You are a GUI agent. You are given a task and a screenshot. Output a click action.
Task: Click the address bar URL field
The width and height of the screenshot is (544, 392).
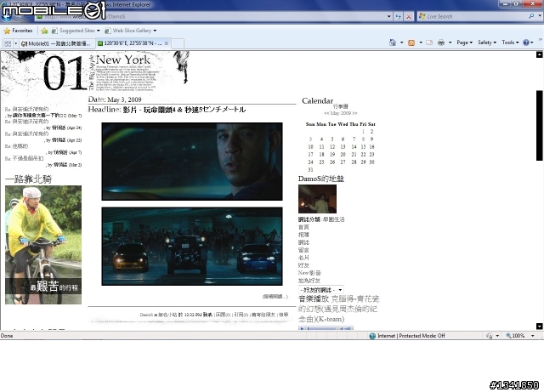tap(212, 16)
